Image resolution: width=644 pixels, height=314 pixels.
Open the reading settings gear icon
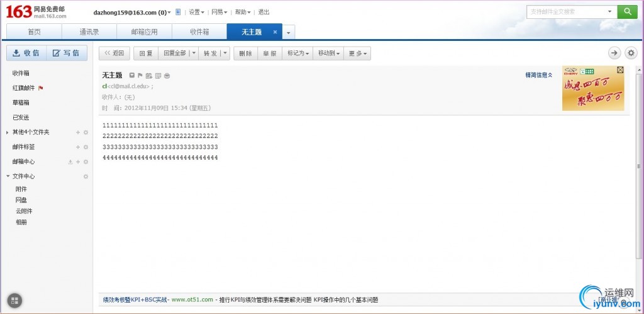click(x=631, y=53)
